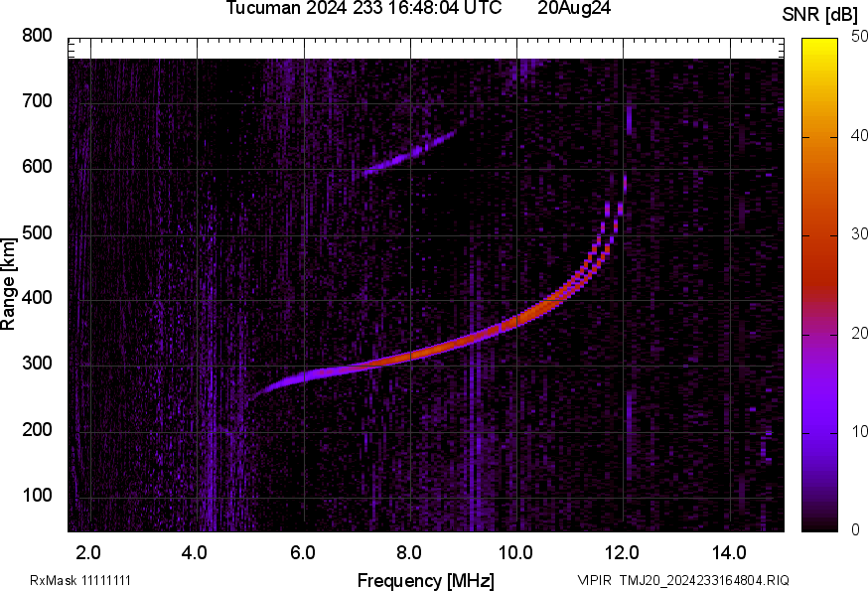Click the colorbar tick value 0
Image resolution: width=868 pixels, height=591 pixels.
point(856,530)
